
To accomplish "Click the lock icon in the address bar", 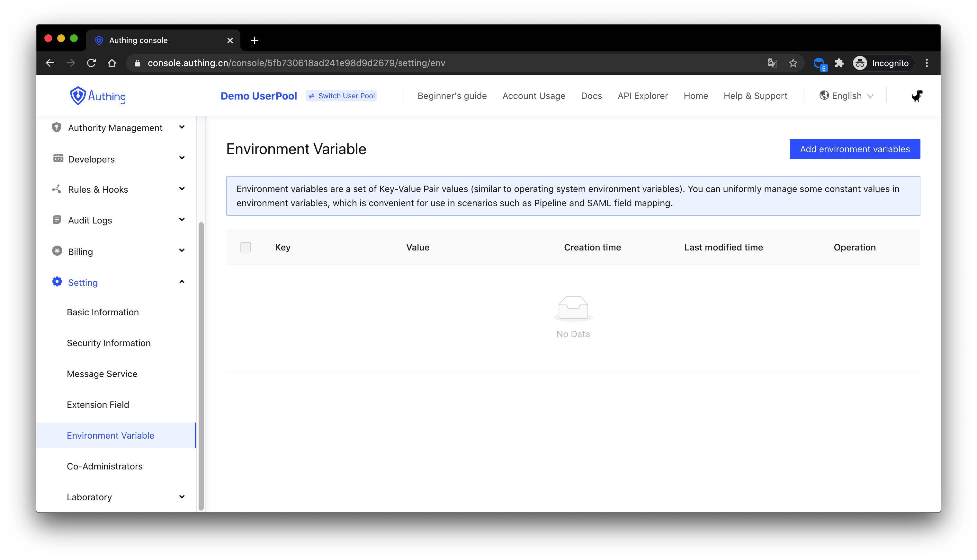I will tap(138, 63).
